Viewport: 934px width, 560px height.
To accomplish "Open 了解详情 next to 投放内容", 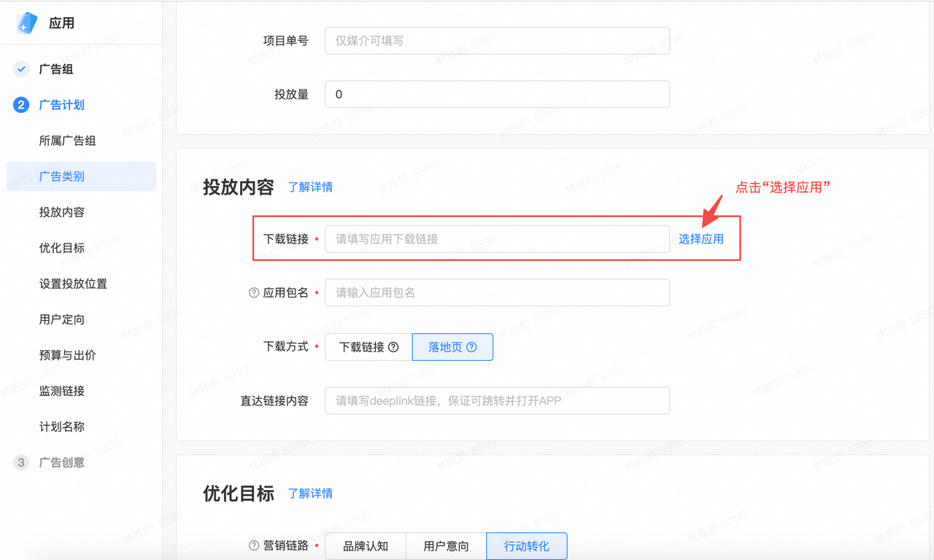I will [312, 187].
